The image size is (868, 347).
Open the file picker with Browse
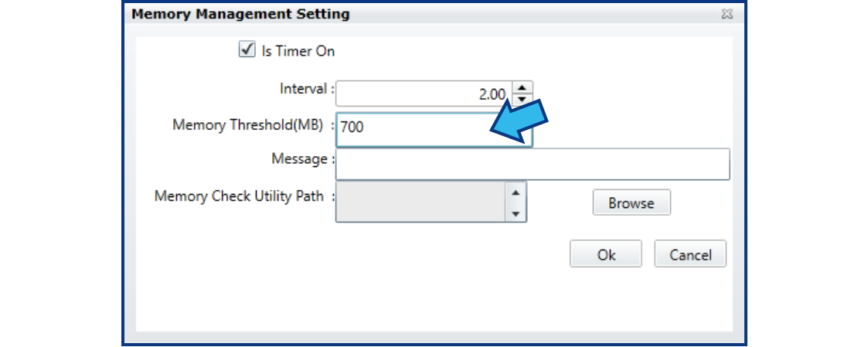tap(631, 202)
